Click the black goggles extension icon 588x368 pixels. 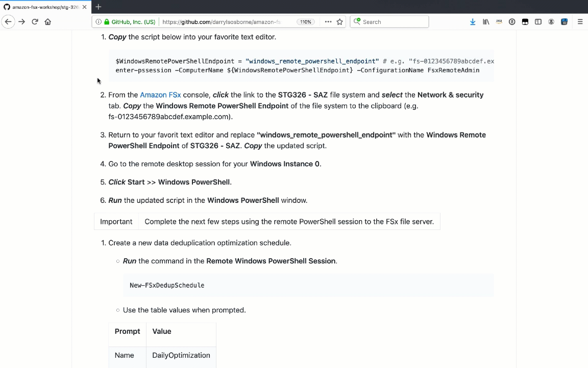click(525, 22)
